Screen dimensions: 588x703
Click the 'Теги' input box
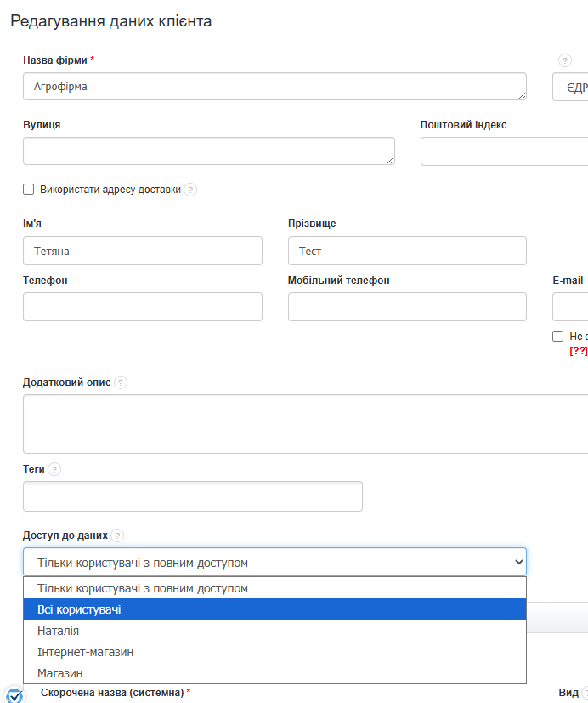192,496
